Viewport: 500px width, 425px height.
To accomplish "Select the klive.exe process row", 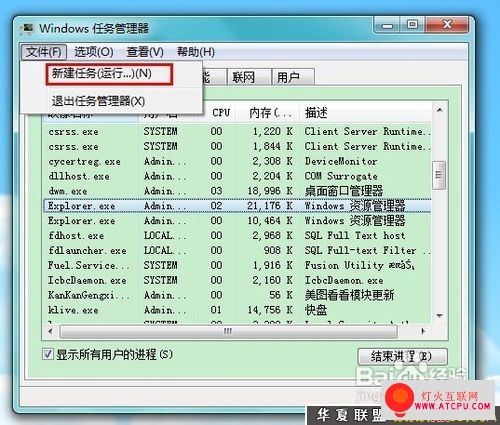I will tap(237, 310).
